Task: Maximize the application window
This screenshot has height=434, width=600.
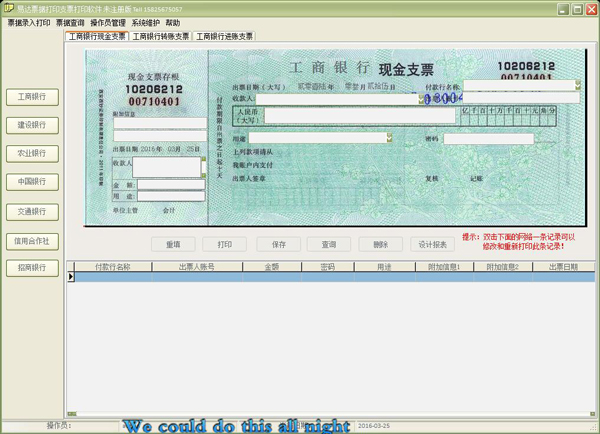Action: click(577, 9)
